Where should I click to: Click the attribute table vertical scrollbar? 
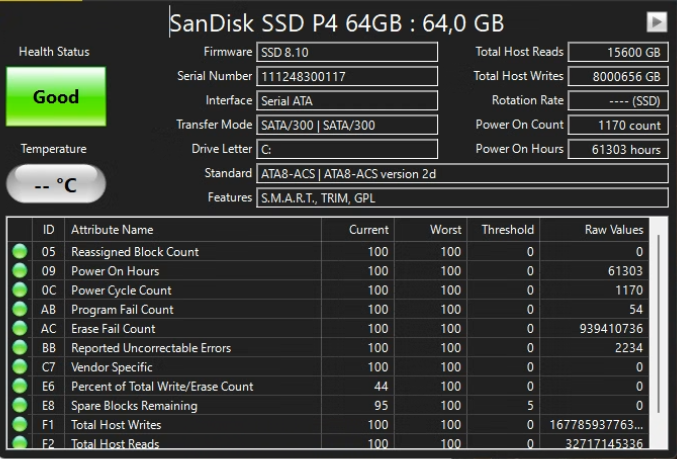pyautogui.click(x=658, y=324)
